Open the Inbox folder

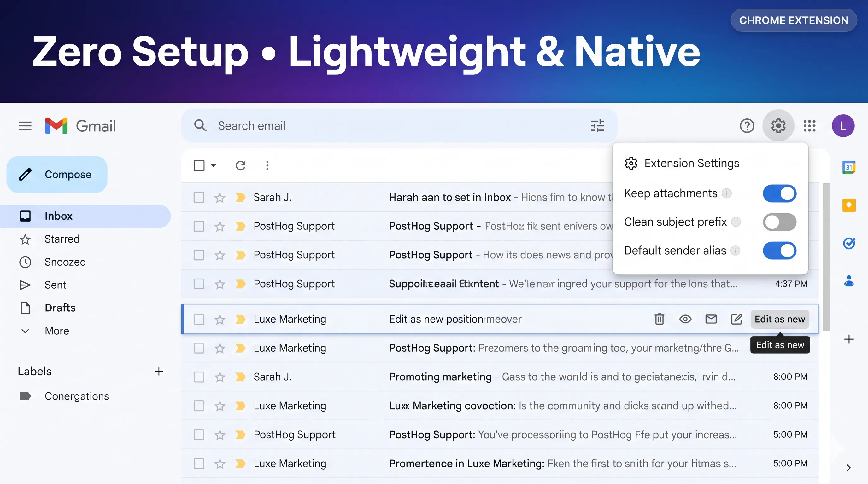point(85,216)
